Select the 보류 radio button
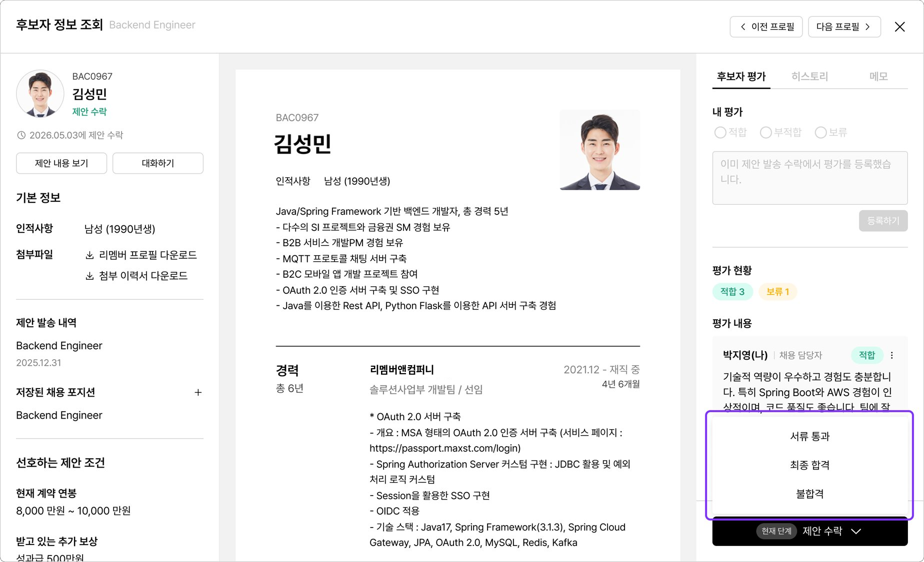924x562 pixels. (820, 133)
